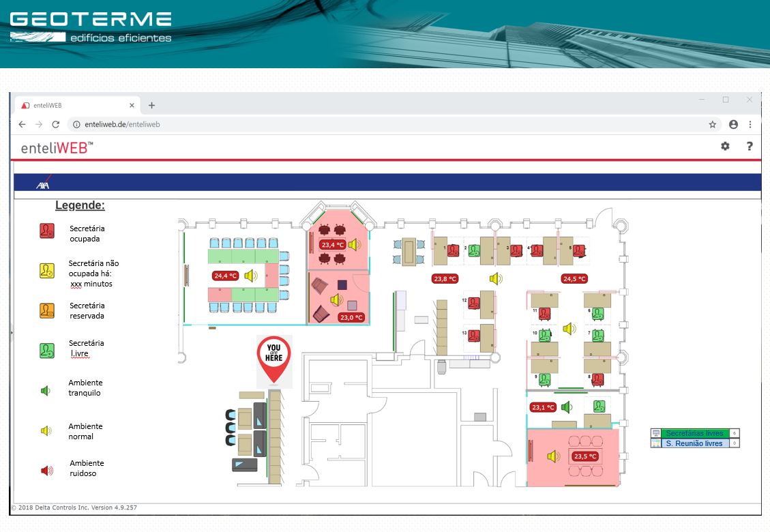The image size is (770, 532).
Task: Open occupied desk 5 icon
Action: pyautogui.click(x=579, y=250)
